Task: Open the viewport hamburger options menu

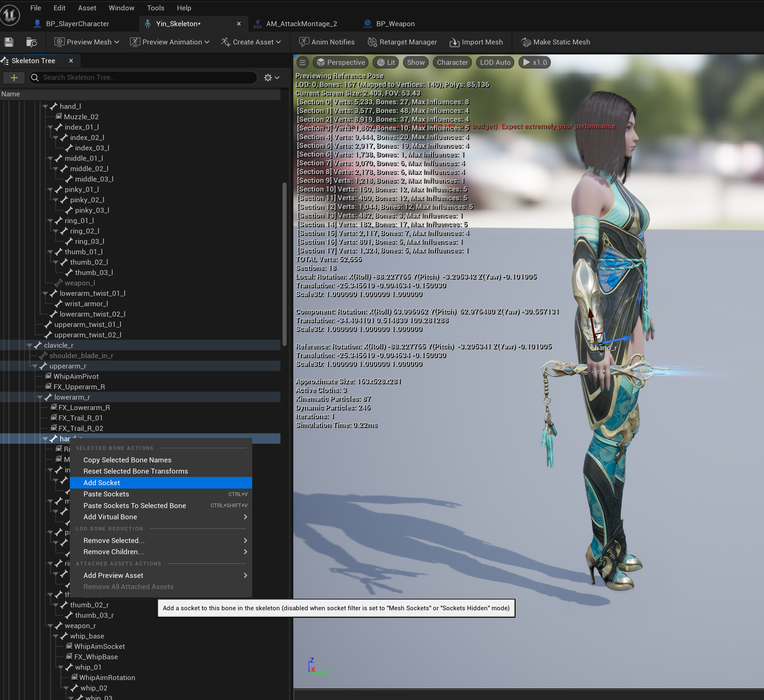Action: [x=302, y=62]
